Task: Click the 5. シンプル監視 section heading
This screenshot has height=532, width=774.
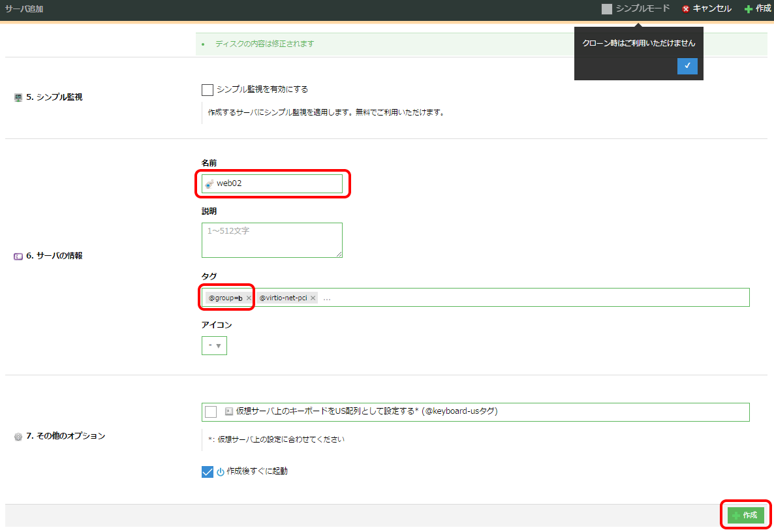Action: 54,97
